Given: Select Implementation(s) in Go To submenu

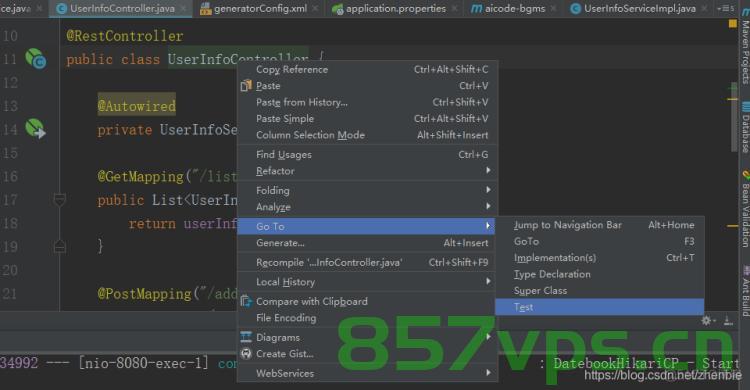Looking at the screenshot, I should pyautogui.click(x=599, y=257).
